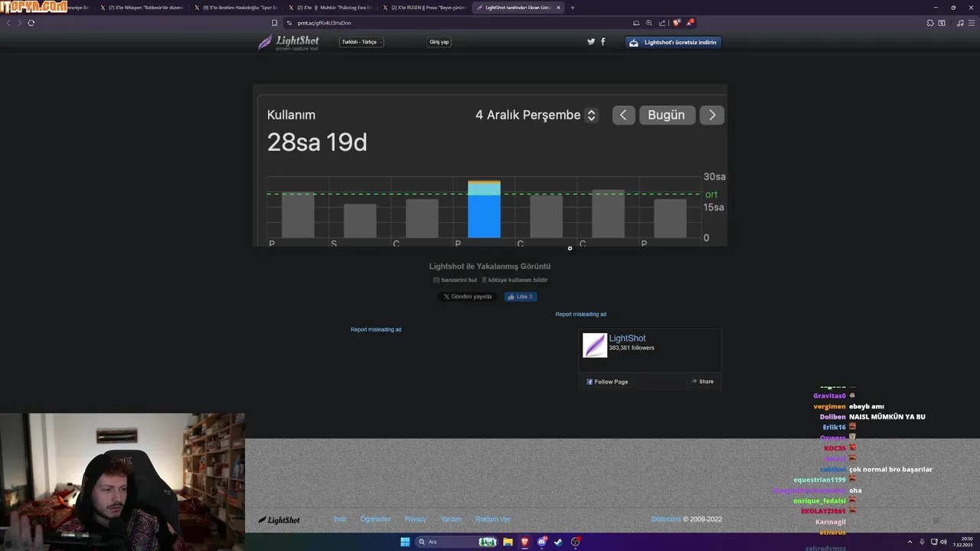The image size is (980, 551).
Task: Open File Explorer from the taskbar
Action: [x=507, y=542]
